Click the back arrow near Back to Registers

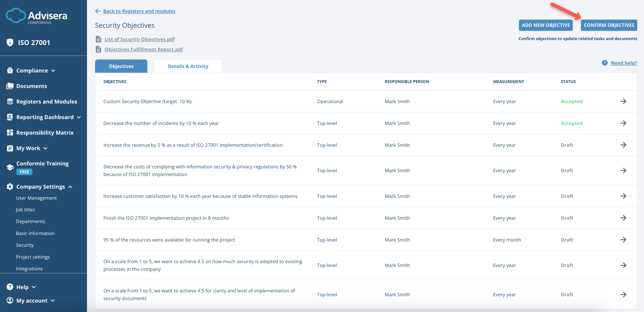point(98,11)
